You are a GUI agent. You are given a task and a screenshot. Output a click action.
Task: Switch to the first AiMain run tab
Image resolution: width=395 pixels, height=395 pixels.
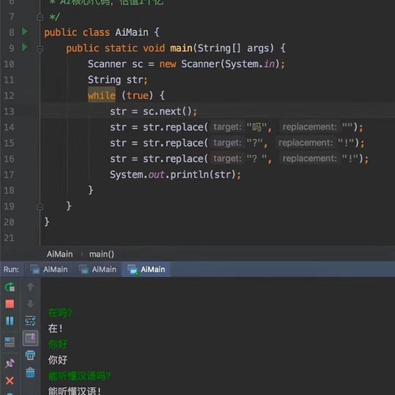coord(49,269)
